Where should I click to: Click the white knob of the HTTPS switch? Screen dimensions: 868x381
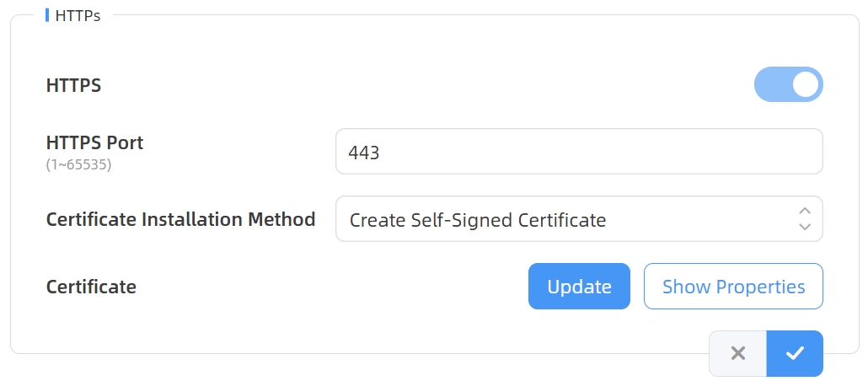(806, 84)
